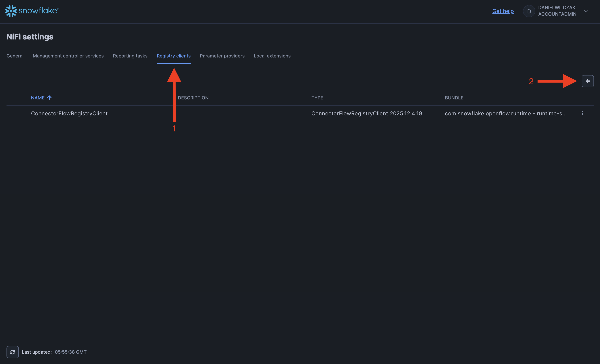Switch to the General tab
The width and height of the screenshot is (600, 364).
point(15,56)
